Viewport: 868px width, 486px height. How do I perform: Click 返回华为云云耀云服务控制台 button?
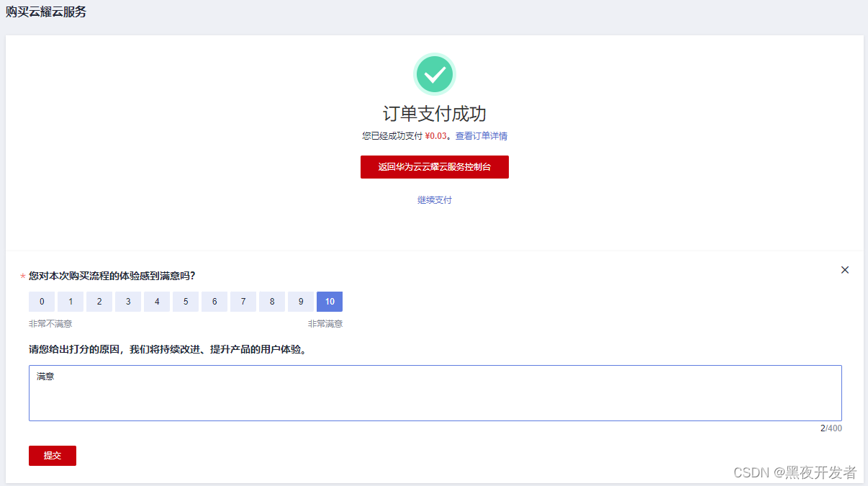[x=435, y=167]
